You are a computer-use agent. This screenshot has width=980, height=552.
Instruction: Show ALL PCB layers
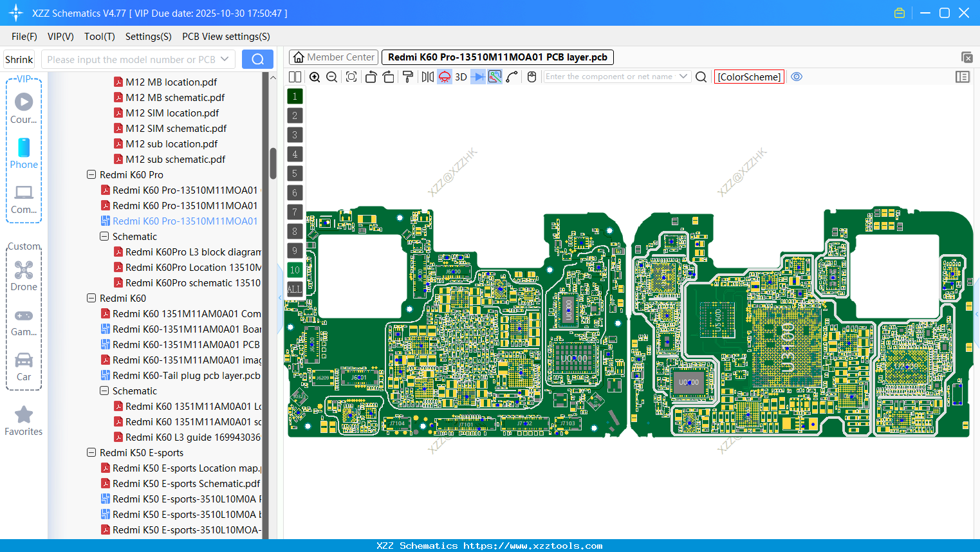click(x=295, y=290)
